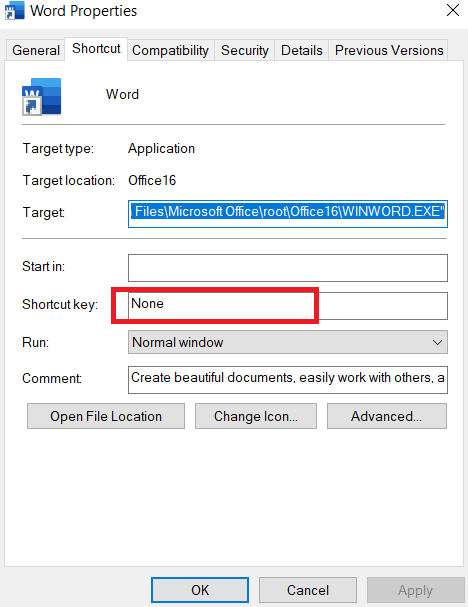
Task: Click the Target path field
Action: (288, 214)
